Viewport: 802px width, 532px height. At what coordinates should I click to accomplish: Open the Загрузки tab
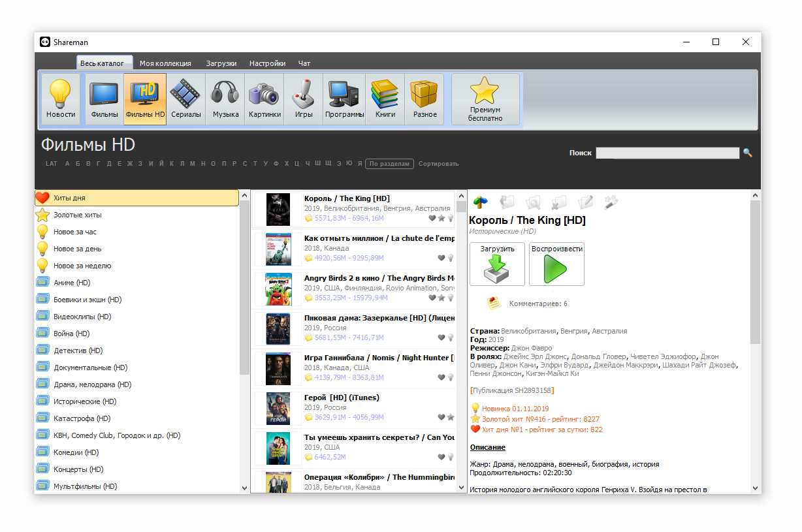click(221, 63)
